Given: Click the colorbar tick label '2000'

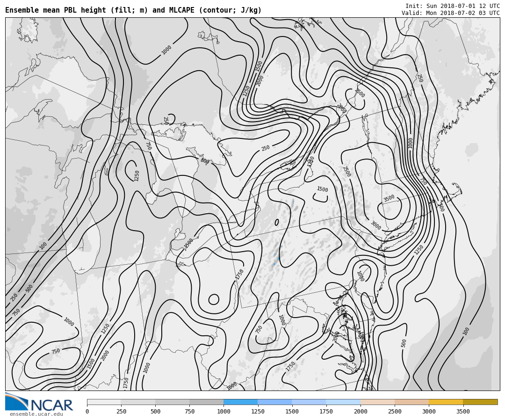Looking at the screenshot, I should pos(361,411).
